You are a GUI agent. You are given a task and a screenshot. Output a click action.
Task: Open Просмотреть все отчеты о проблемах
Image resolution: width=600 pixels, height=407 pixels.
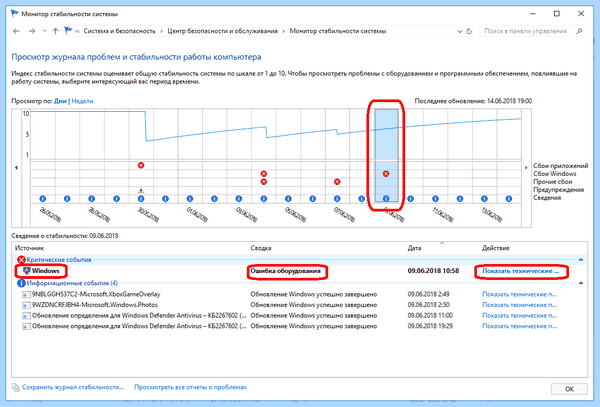point(190,387)
